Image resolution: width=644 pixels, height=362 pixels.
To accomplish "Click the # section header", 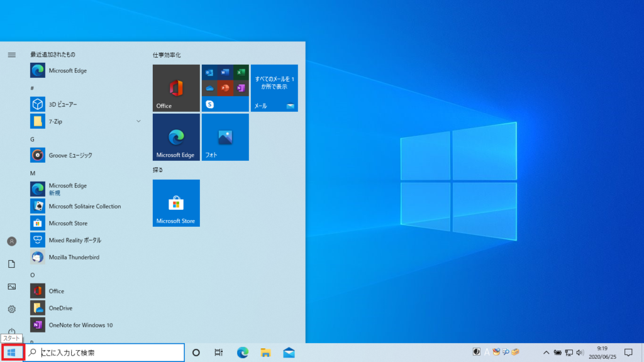I will click(32, 88).
